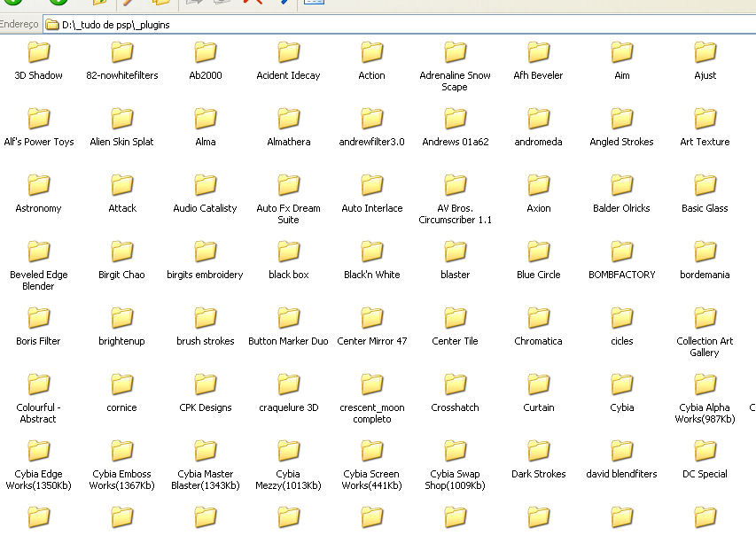This screenshot has height=535, width=756.
Task: Click the Birgit Chao folder icon
Action: point(122,252)
